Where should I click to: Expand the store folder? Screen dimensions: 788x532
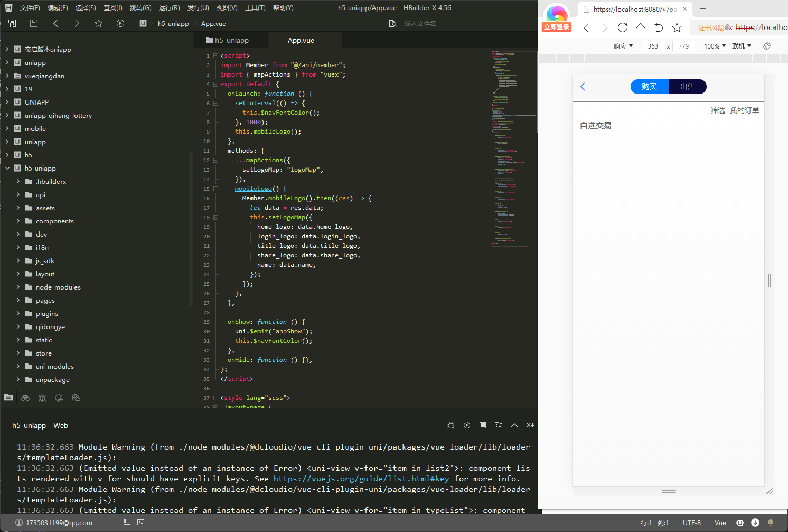click(18, 353)
